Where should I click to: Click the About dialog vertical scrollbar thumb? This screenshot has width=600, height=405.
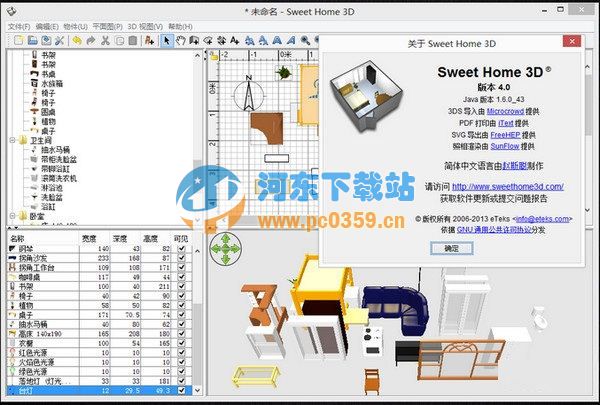coord(588,105)
